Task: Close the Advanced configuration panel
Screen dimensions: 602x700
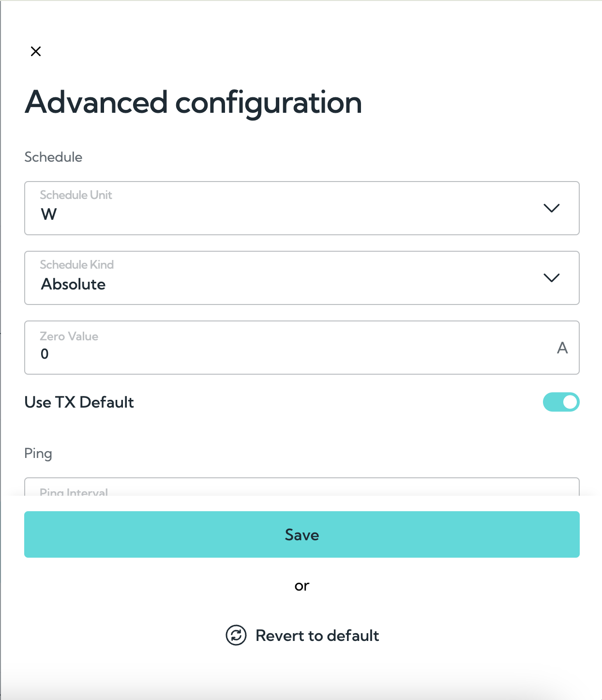Action: (36, 51)
